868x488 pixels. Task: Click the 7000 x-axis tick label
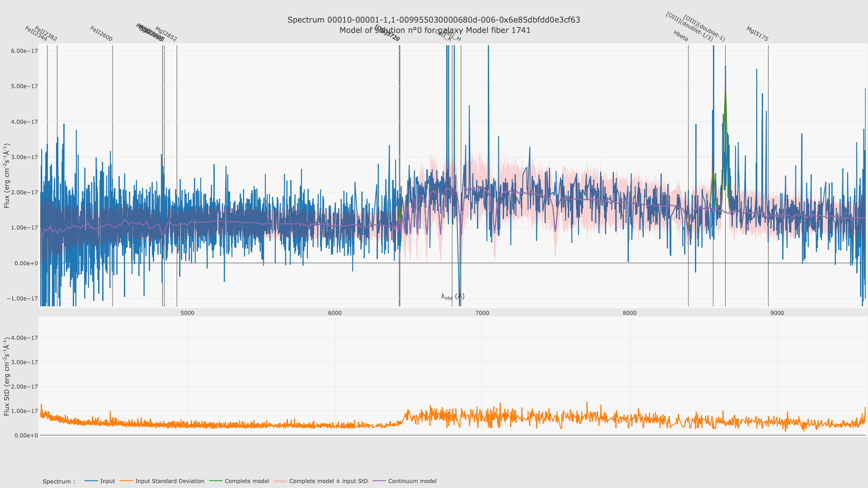point(482,313)
